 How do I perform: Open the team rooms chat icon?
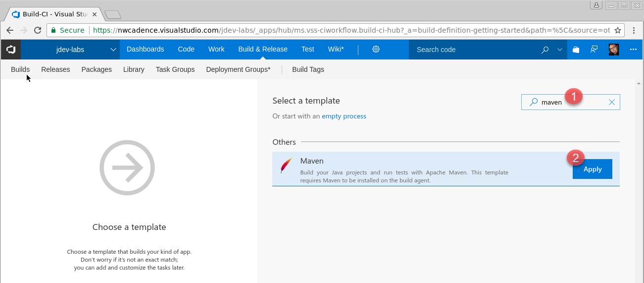594,50
